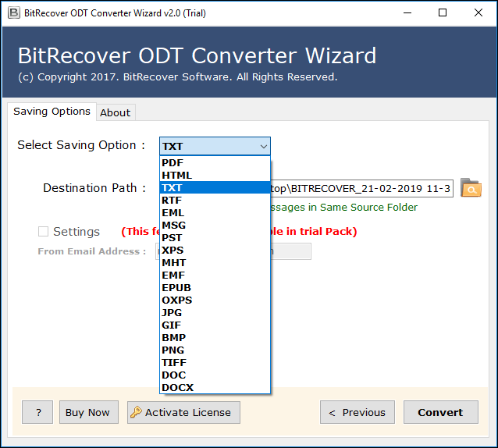The width and height of the screenshot is (498, 448).
Task: Pick EML in the format list
Action: pos(215,213)
